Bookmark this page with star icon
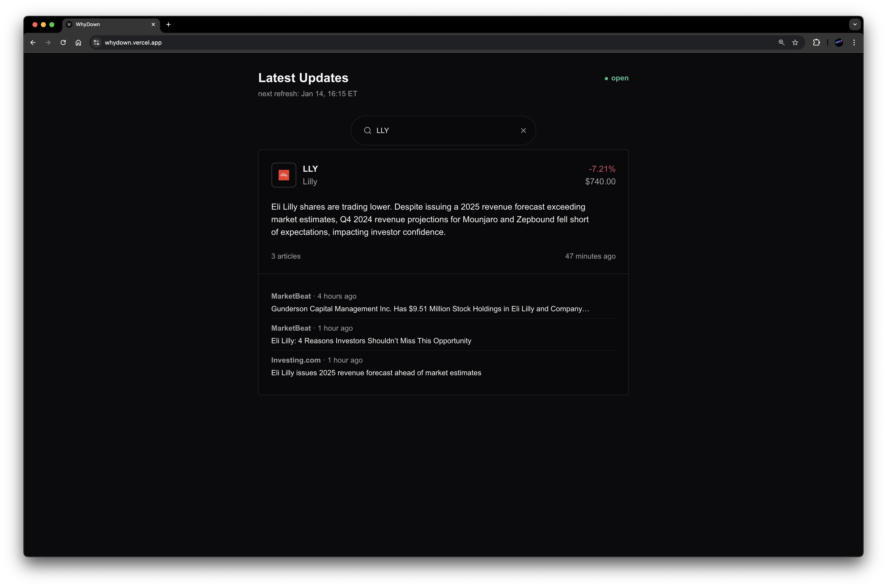Image resolution: width=887 pixels, height=588 pixels. point(795,43)
